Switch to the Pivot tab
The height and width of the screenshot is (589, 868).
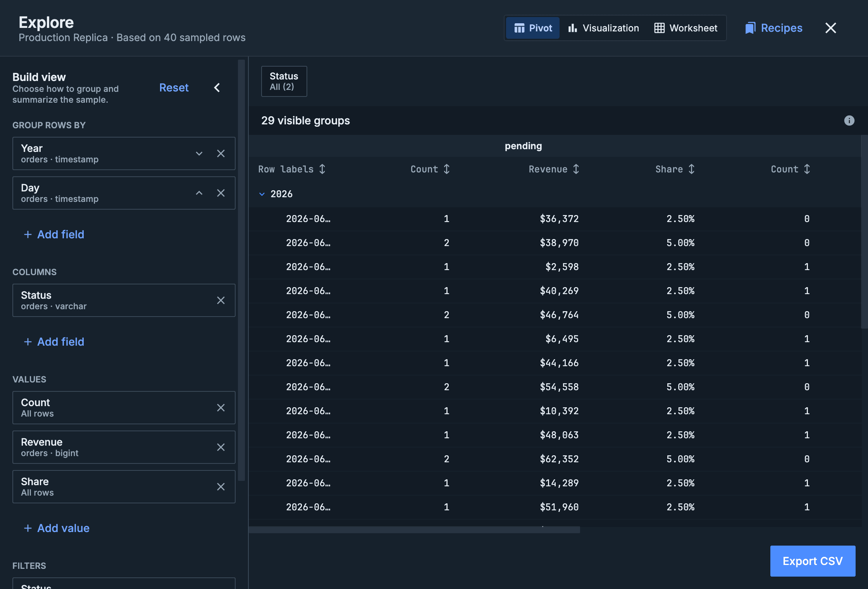(533, 28)
